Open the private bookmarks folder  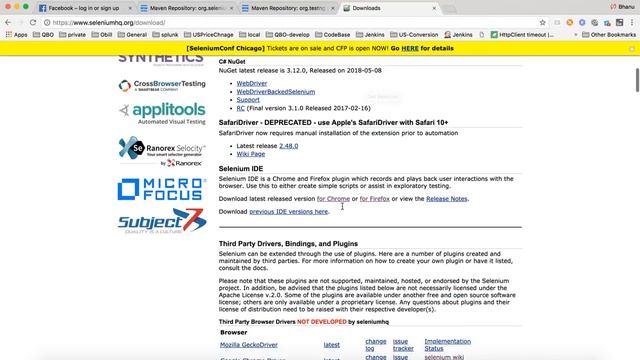73,35
